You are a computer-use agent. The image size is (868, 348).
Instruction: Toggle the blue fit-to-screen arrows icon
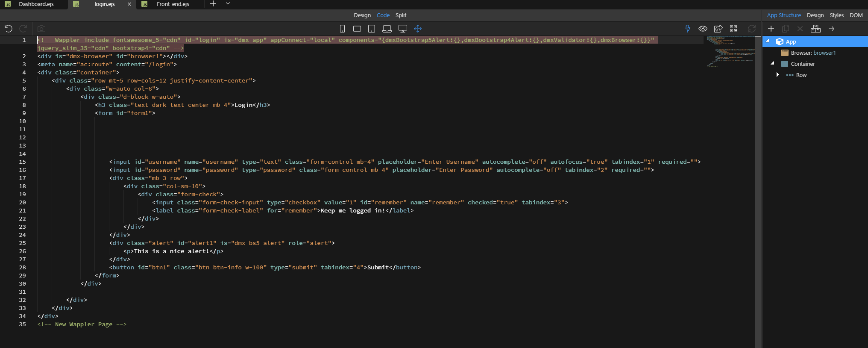[418, 29]
